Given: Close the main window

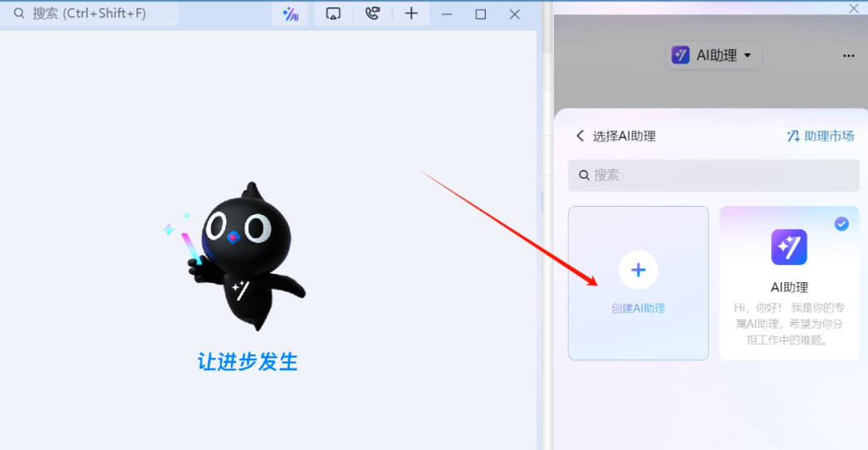Looking at the screenshot, I should [515, 14].
